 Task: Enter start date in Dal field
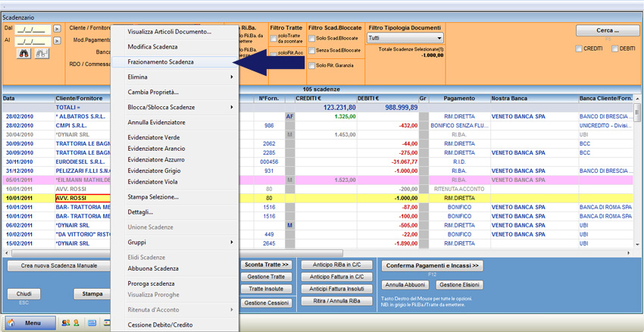pyautogui.click(x=33, y=30)
